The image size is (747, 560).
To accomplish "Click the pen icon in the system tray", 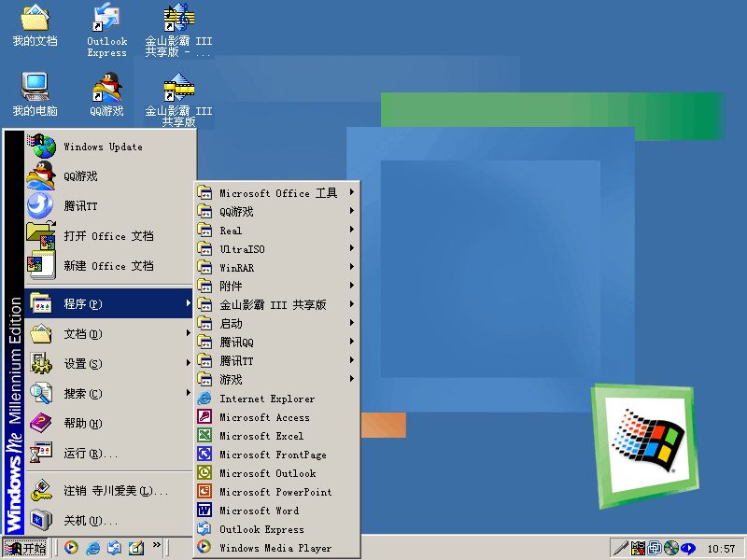I will click(621, 548).
